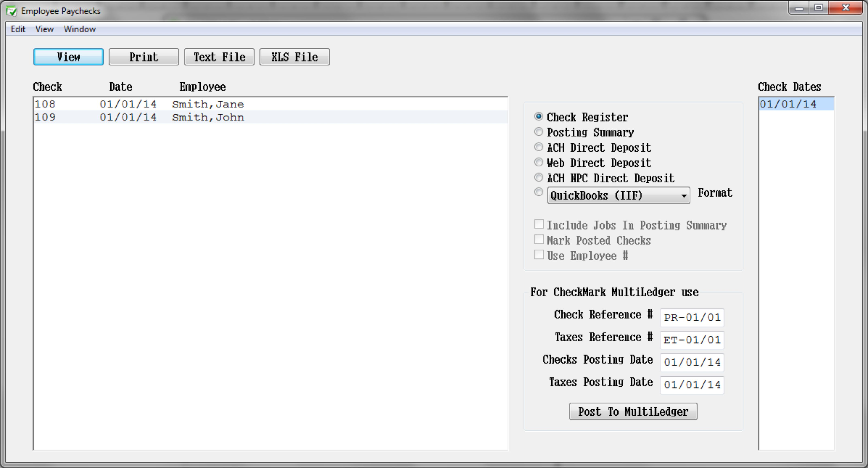Screen dimensions: 868x468
Task: Choose Web Direct Deposit radio button
Action: (x=538, y=162)
